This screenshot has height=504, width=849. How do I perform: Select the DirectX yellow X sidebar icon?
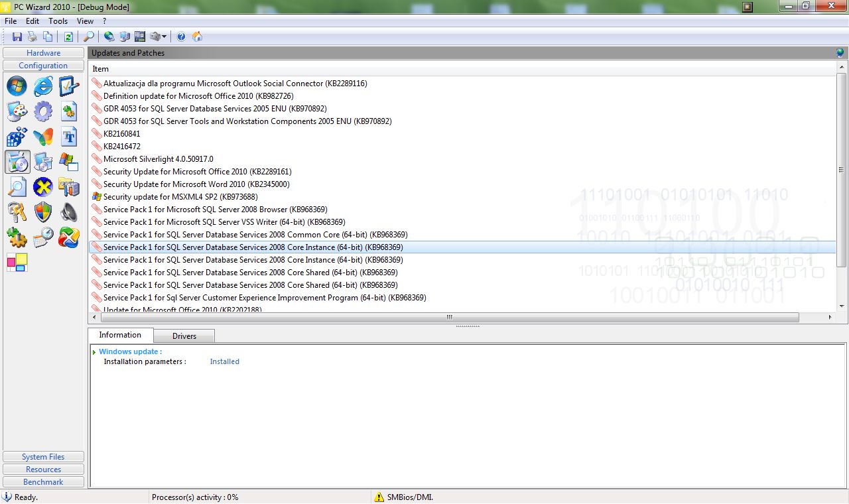click(43, 187)
